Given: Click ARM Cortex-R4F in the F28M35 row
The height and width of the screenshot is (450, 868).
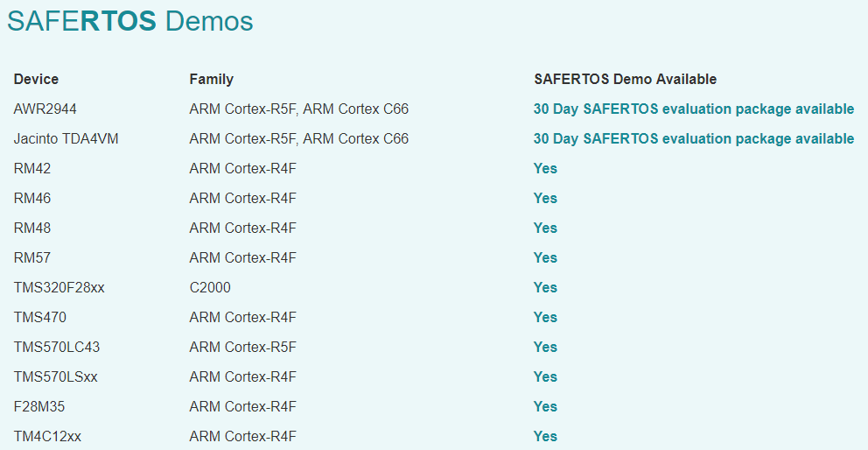Looking at the screenshot, I should pyautogui.click(x=242, y=407).
